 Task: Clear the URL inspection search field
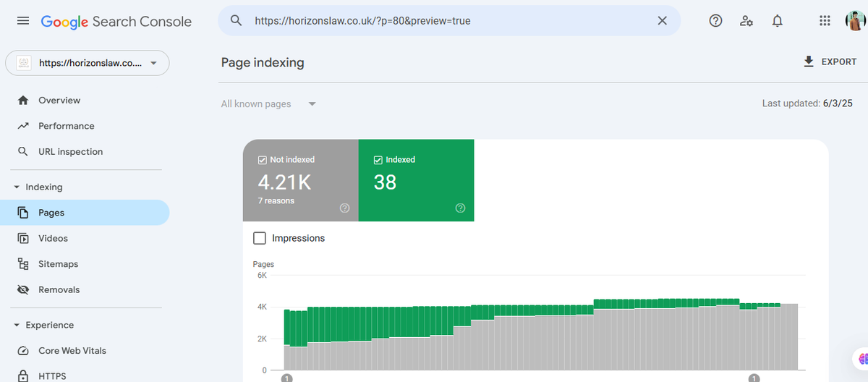[x=662, y=21]
